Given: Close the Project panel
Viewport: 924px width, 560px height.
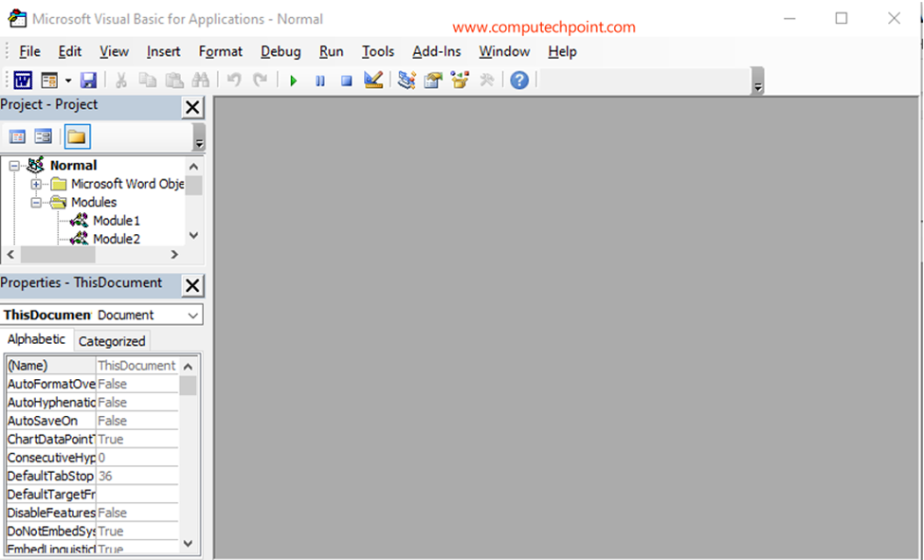Looking at the screenshot, I should click(192, 107).
